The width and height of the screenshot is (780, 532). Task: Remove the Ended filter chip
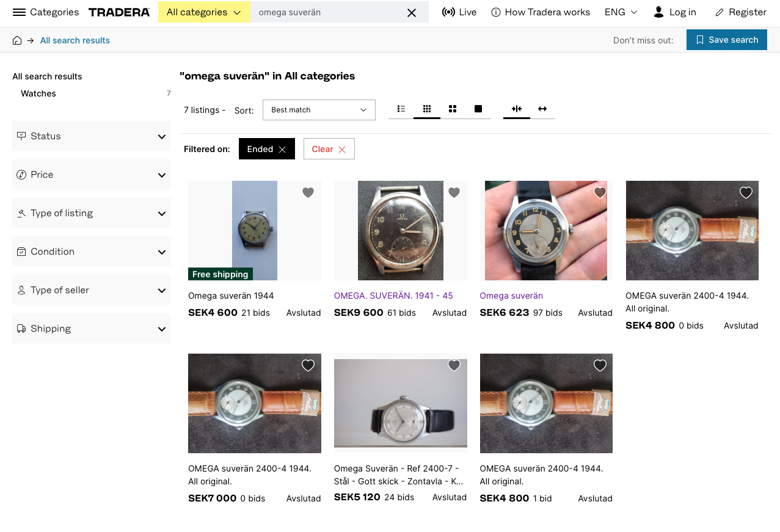coord(282,150)
